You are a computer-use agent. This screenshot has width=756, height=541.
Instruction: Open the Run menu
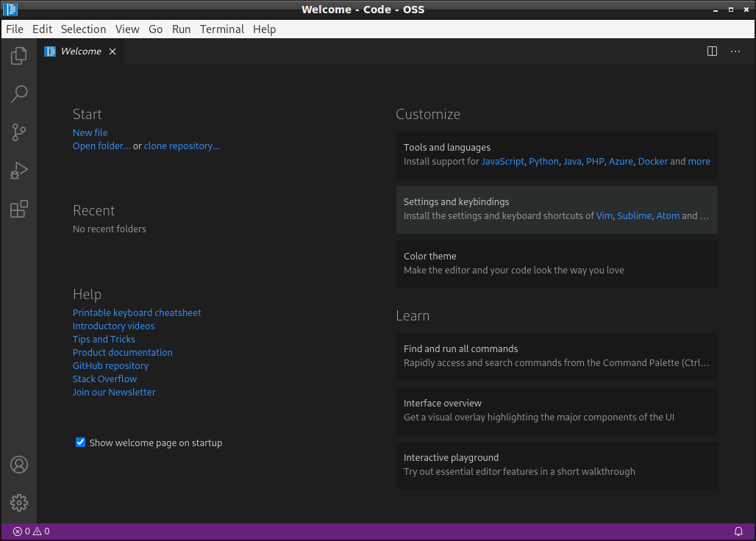click(x=182, y=29)
